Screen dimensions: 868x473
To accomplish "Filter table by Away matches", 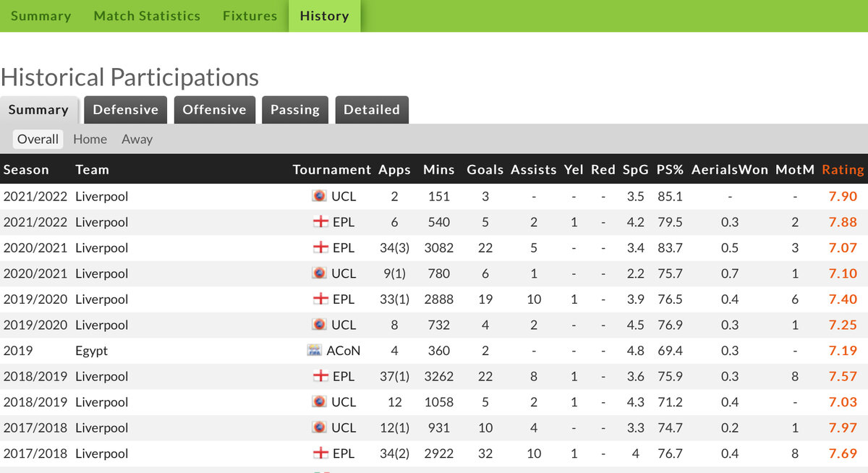I will pyautogui.click(x=137, y=140).
